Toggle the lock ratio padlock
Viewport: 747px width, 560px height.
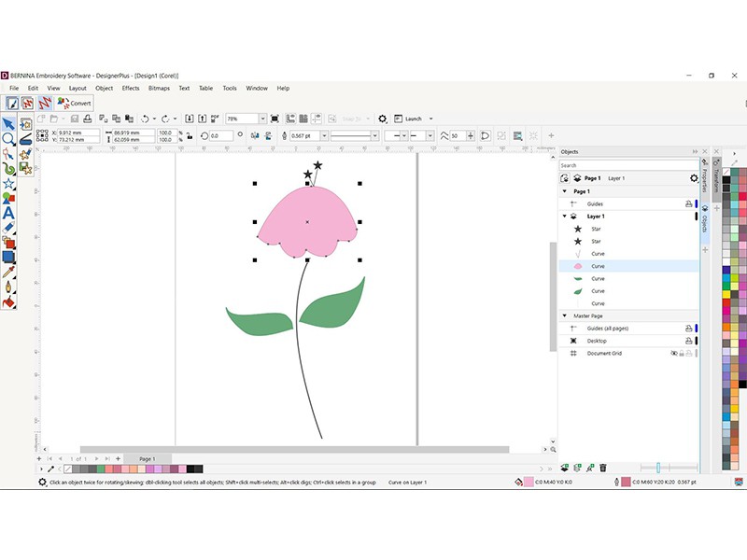pyautogui.click(x=190, y=135)
